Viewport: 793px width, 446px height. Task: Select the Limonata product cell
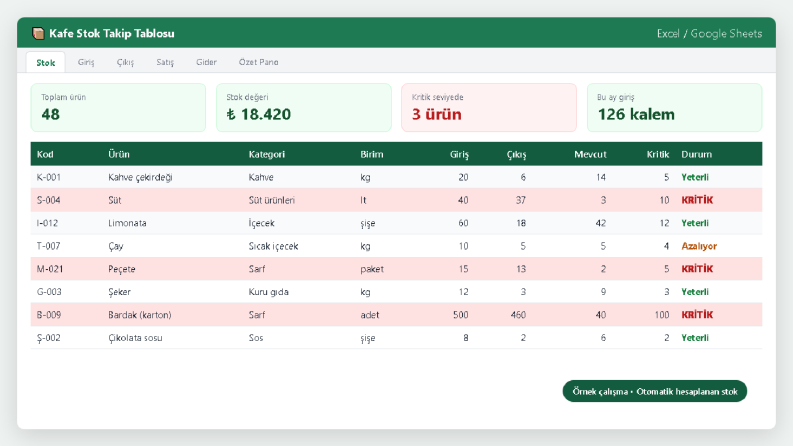point(127,223)
